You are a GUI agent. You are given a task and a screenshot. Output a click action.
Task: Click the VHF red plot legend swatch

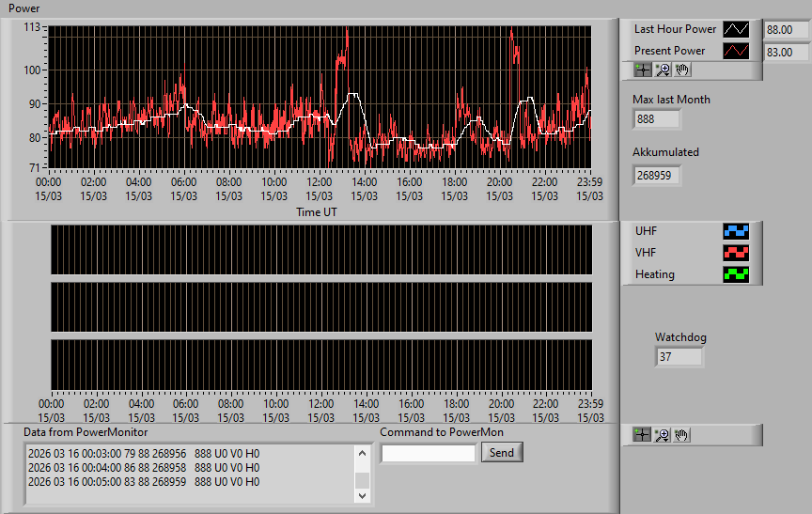736,253
